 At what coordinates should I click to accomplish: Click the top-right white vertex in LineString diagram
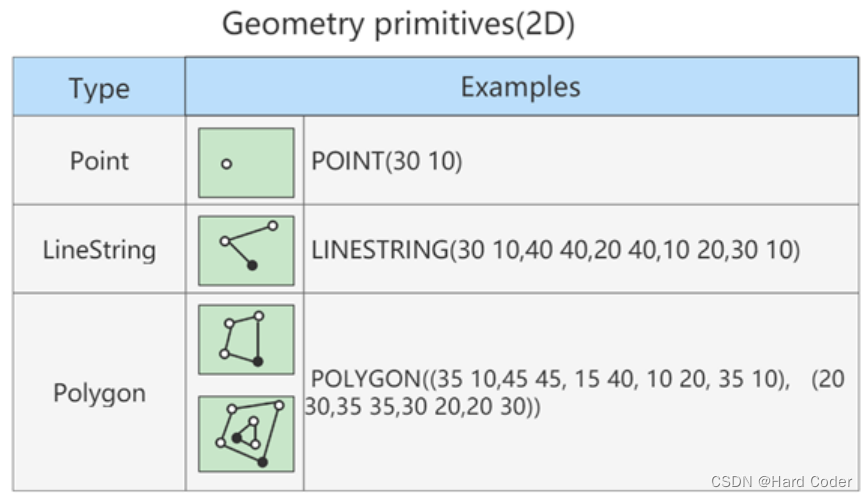(x=272, y=226)
